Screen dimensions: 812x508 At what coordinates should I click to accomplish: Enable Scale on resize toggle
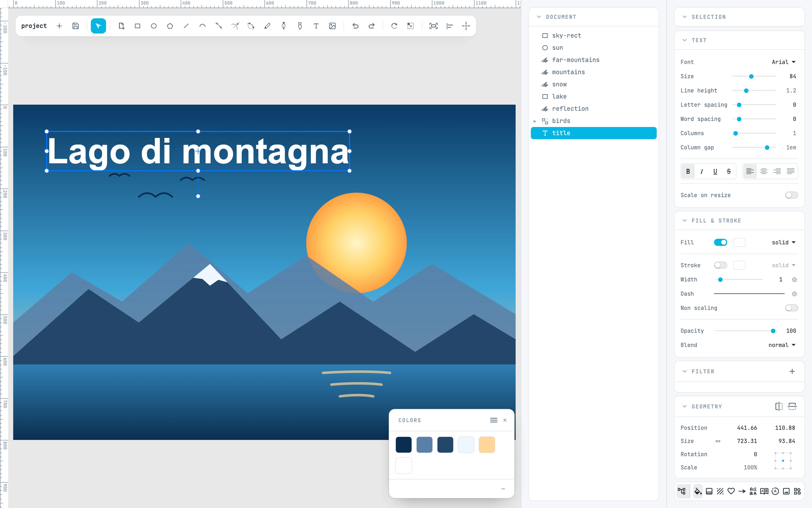pos(791,195)
